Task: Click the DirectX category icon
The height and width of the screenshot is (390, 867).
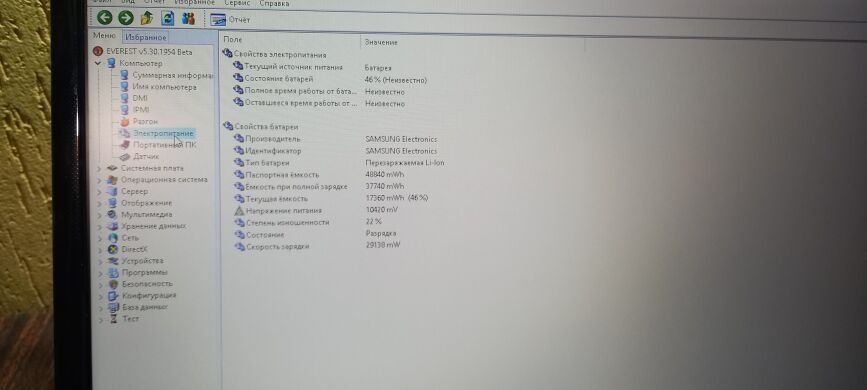Action: pos(113,249)
